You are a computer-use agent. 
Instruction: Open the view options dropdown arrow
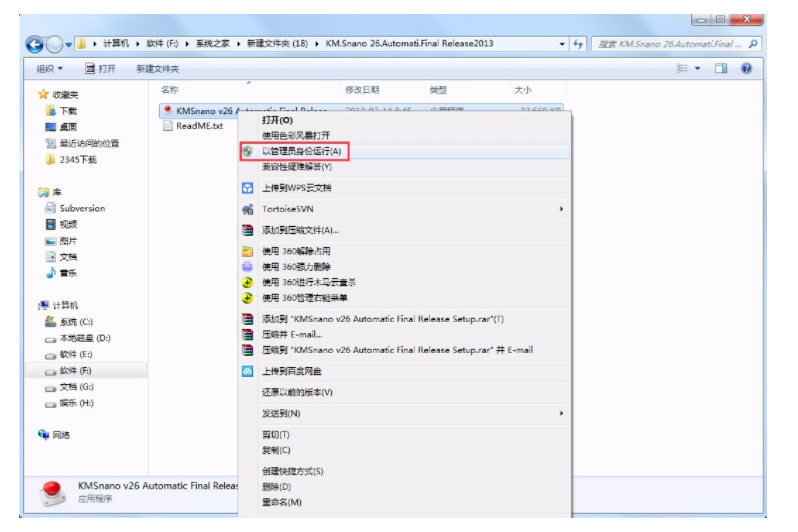tap(696, 69)
